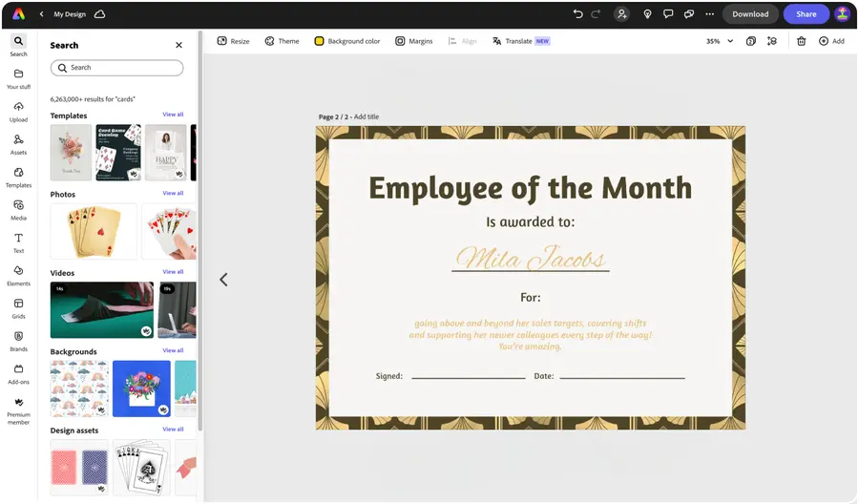Click the undo arrow in top bar

point(578,14)
